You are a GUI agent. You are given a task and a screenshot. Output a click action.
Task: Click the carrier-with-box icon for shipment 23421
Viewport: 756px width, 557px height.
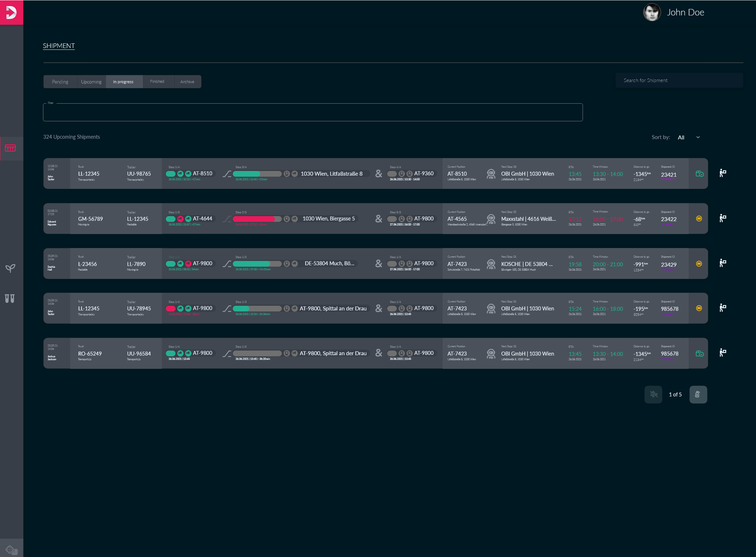(x=723, y=173)
